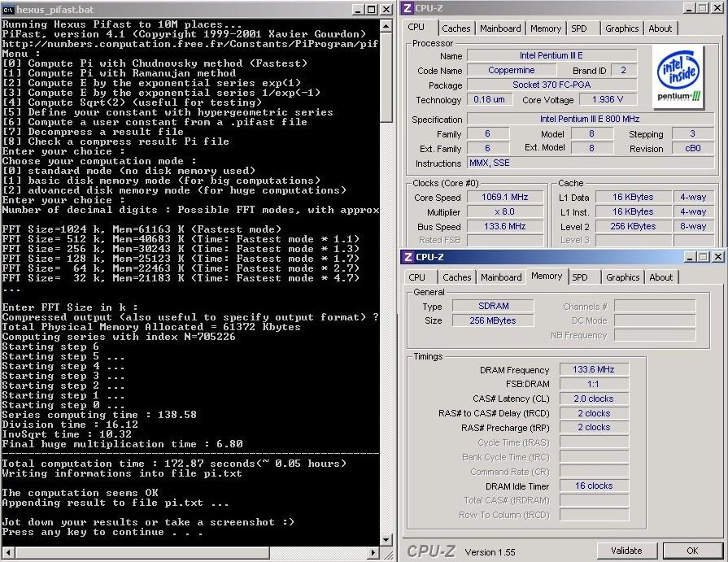728x562 pixels.
Task: Click the 'Series computing time : 138.58' line
Action: 99,415
